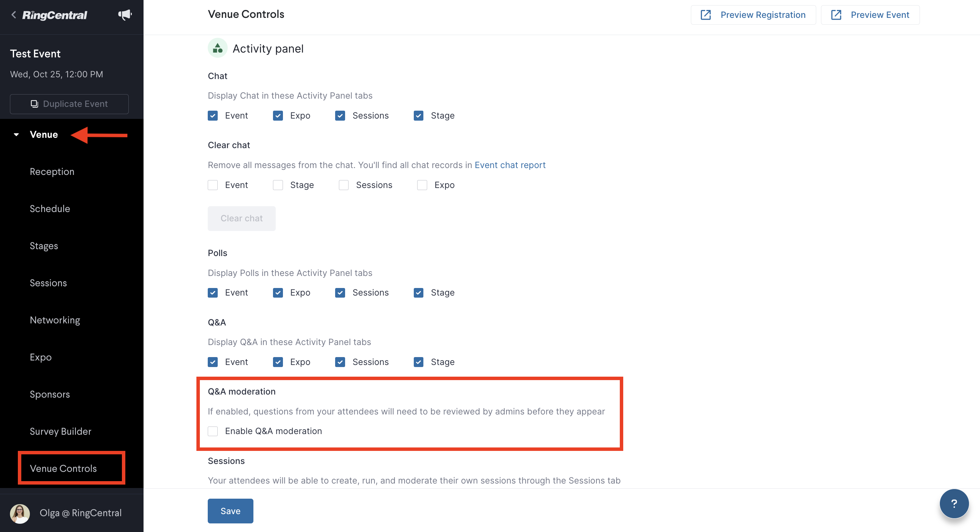Open Preview Event
Viewport: 980px width, 532px height.
(870, 15)
